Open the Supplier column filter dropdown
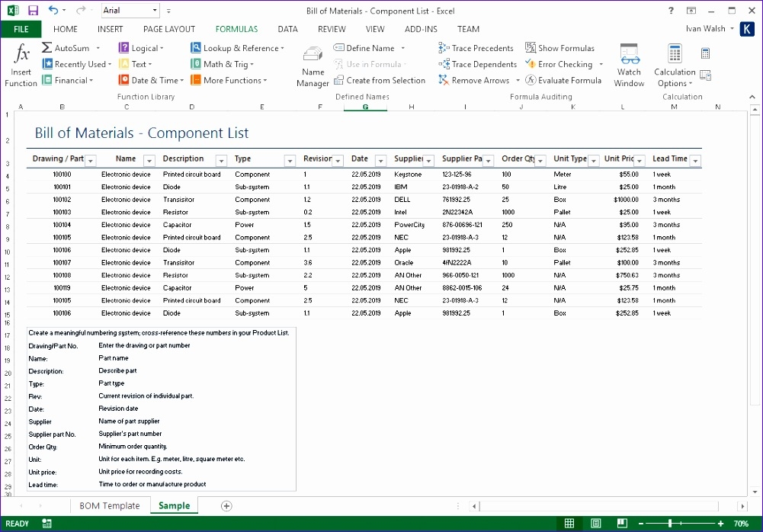 click(x=430, y=160)
